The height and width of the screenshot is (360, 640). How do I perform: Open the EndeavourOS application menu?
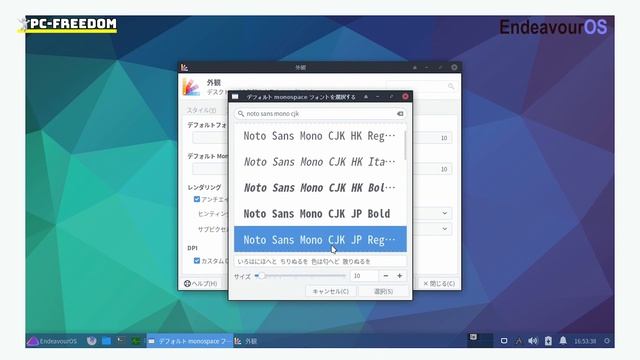pos(52,341)
